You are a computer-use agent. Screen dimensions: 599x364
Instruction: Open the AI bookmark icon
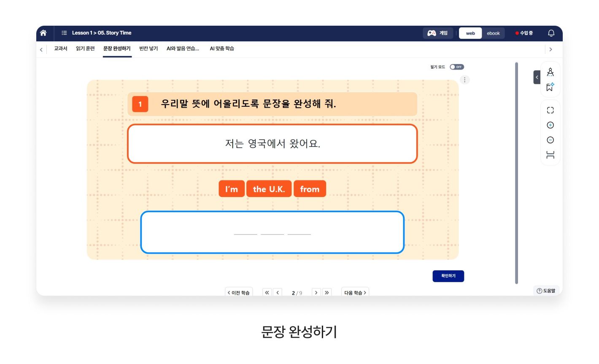550,87
